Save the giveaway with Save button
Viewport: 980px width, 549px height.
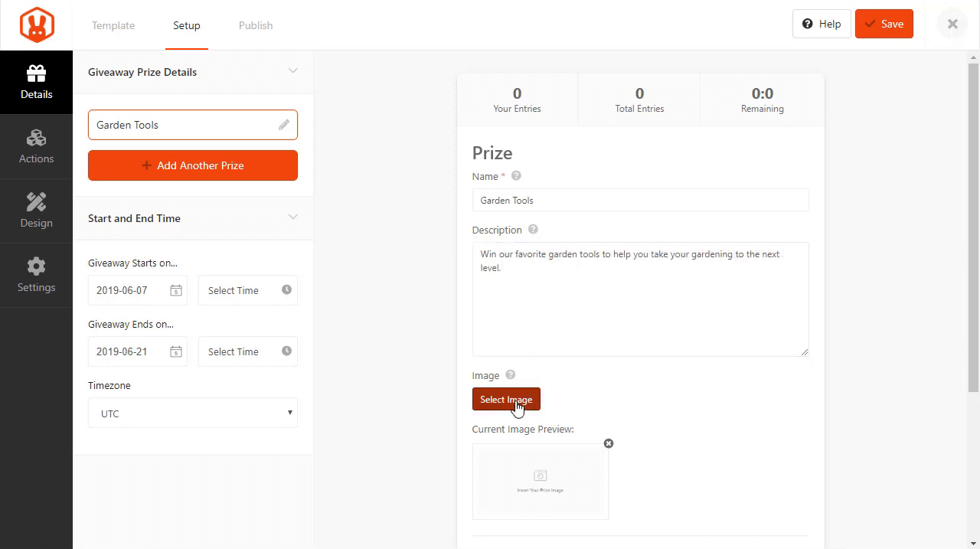[x=884, y=24]
